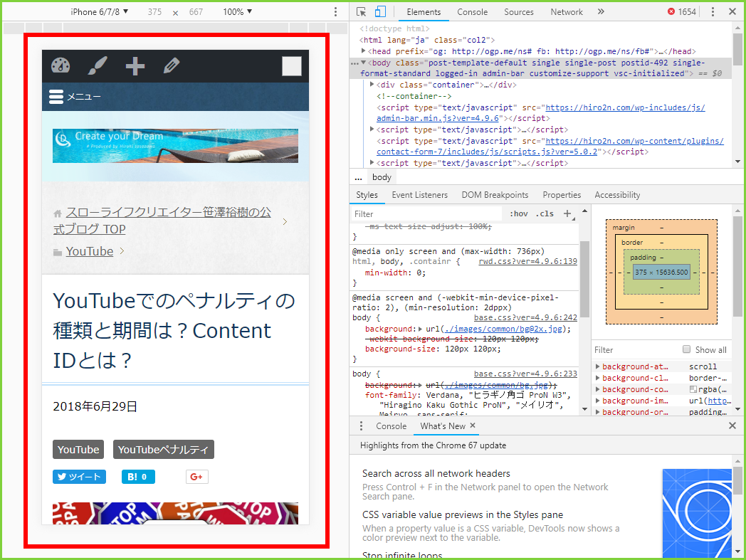
Task: Click the viewport width 375 field
Action: pos(154,12)
